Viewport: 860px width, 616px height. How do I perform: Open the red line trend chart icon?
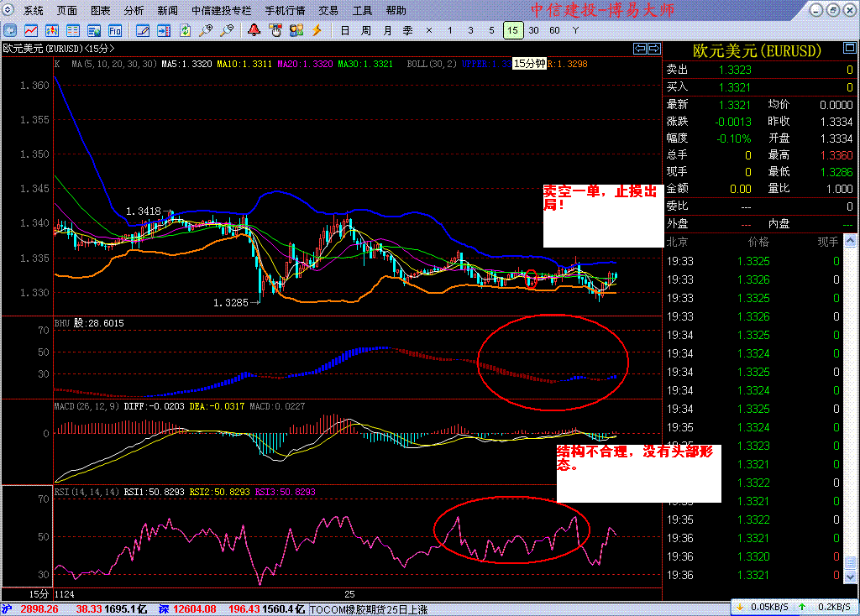tap(31, 31)
